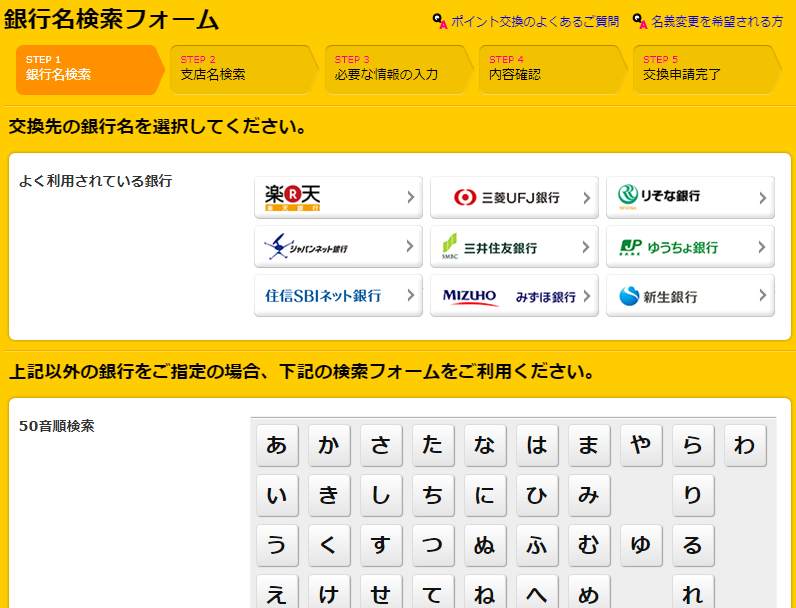796x608 pixels.
Task: Click the れ kana key
Action: (x=693, y=591)
